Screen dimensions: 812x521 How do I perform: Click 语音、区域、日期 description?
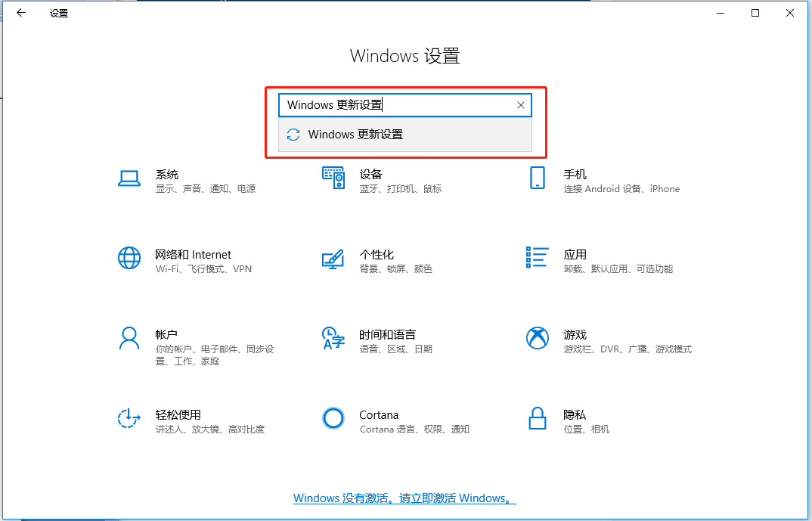395,349
